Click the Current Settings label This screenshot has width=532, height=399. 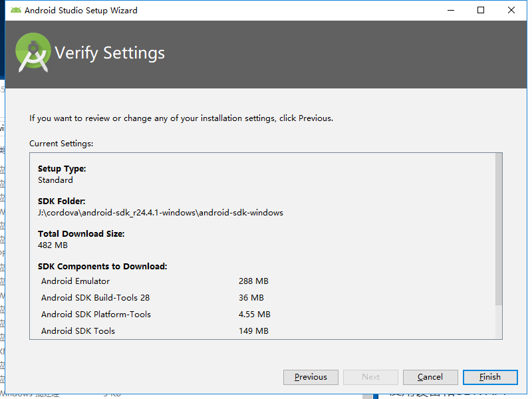[x=61, y=144]
